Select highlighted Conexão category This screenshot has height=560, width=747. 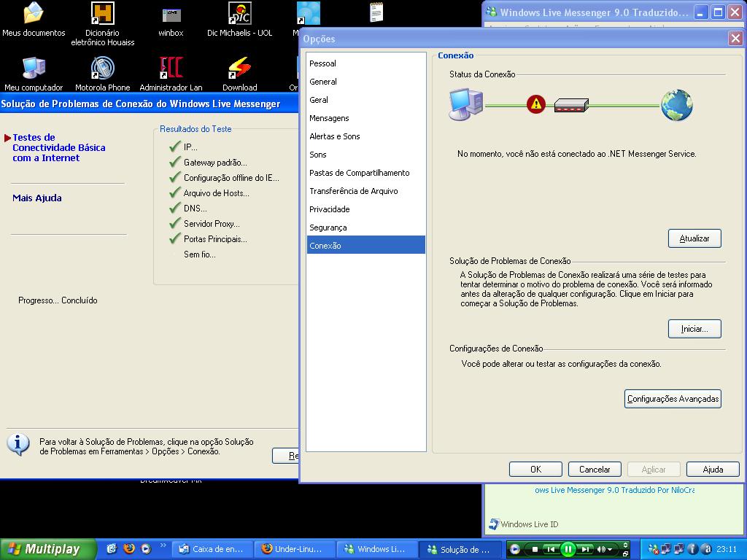point(366,245)
